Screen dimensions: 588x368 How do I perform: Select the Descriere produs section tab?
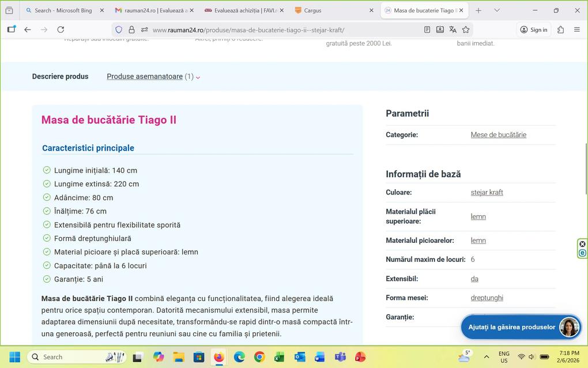point(60,76)
